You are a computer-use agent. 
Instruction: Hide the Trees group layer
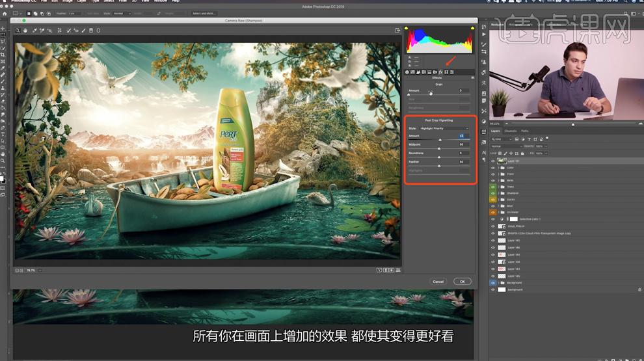point(493,187)
